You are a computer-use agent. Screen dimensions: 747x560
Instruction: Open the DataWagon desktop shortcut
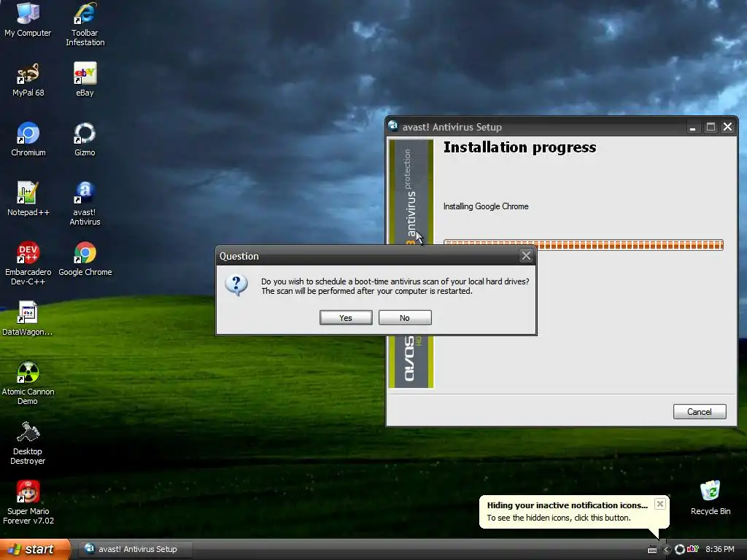[x=27, y=319]
